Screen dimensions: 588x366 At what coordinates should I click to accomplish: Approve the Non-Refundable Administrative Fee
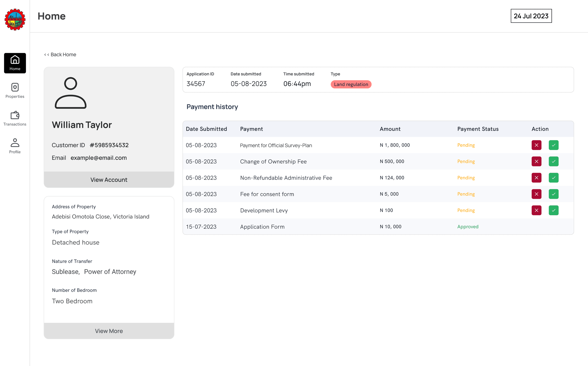554,177
